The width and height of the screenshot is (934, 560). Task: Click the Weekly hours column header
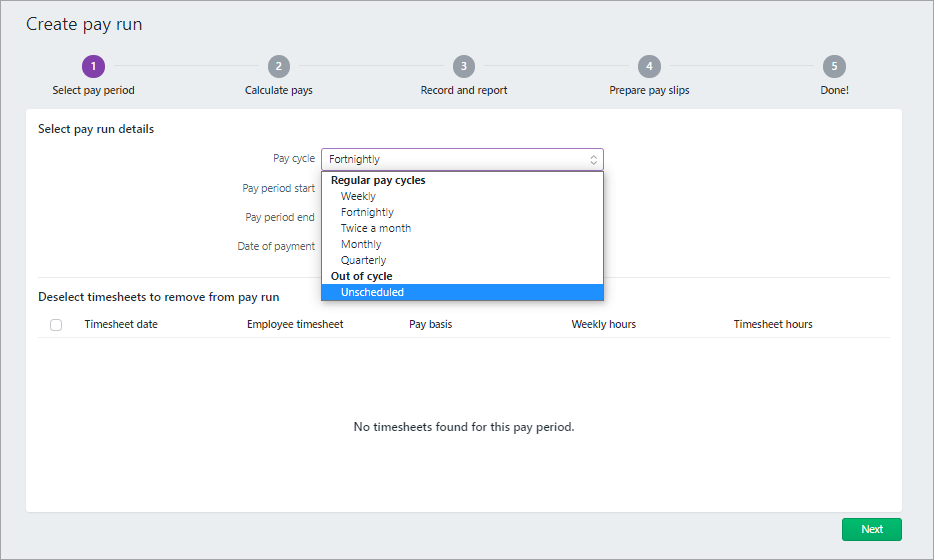603,325
